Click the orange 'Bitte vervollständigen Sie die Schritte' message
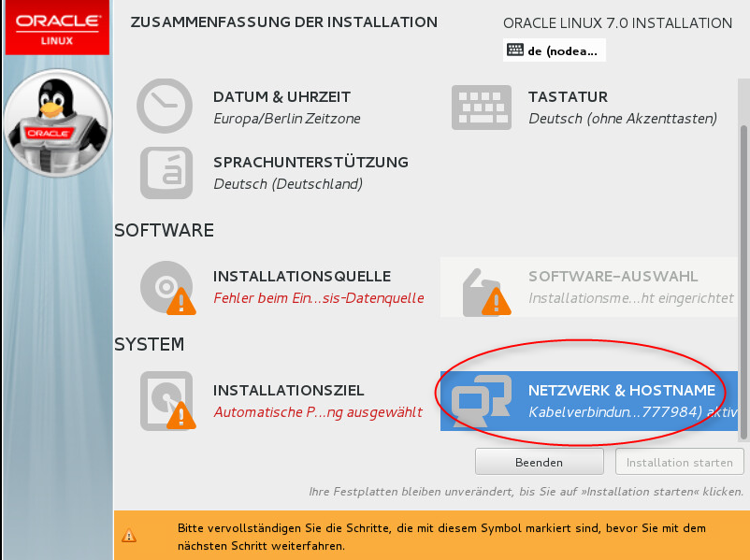Screen dimensions: 750x560 (441, 537)
